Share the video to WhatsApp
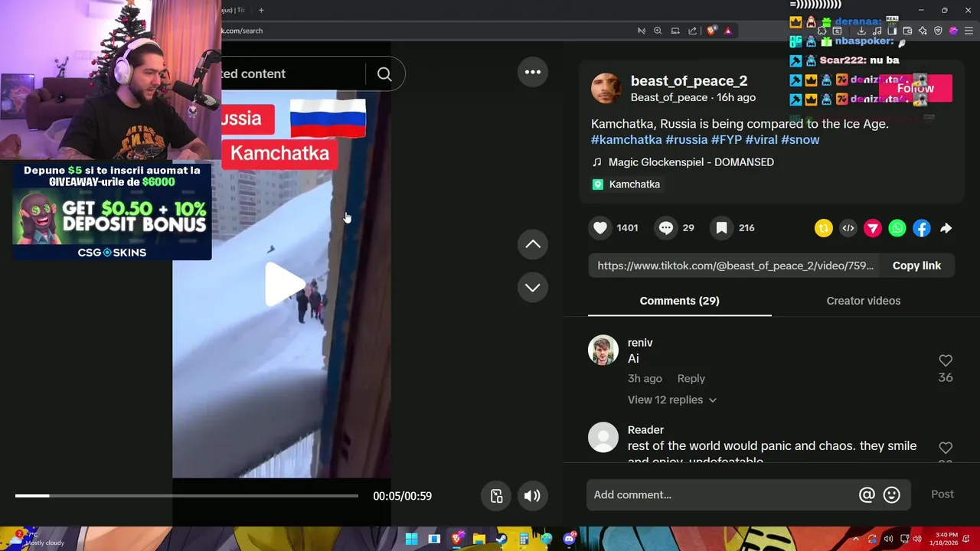 pos(897,228)
